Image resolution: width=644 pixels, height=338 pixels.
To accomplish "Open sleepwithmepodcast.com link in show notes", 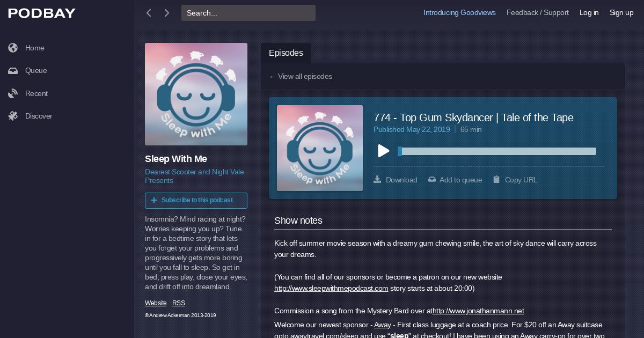I will 331,288.
